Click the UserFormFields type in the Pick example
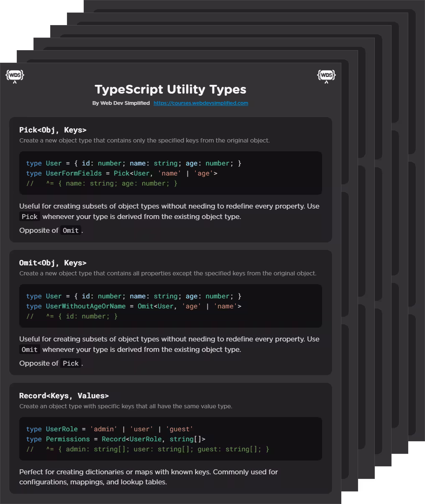 pyautogui.click(x=74, y=173)
